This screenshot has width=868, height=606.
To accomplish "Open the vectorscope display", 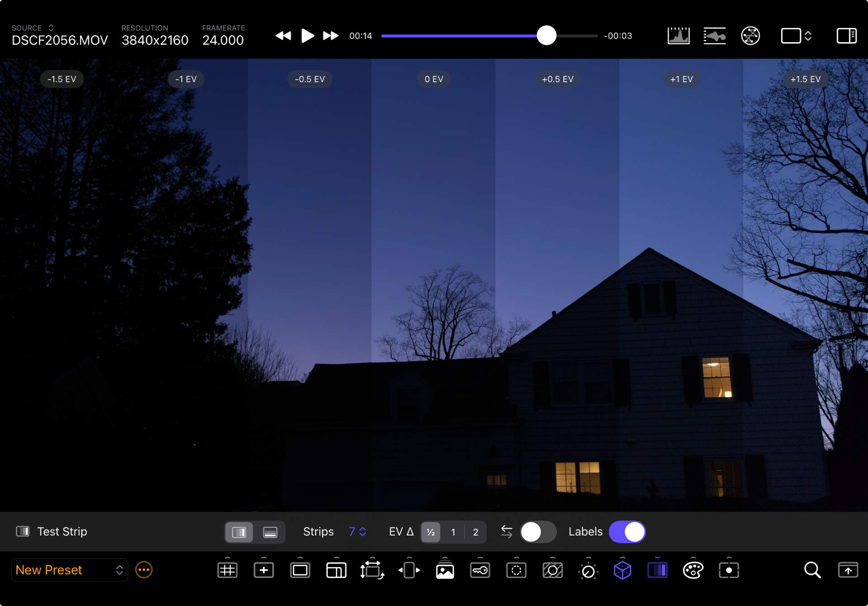I will click(750, 36).
